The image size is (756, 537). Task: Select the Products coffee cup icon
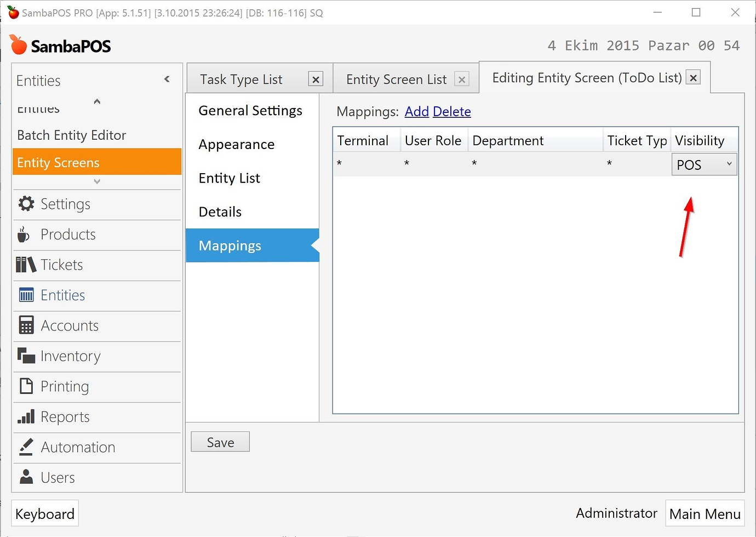pyautogui.click(x=24, y=234)
